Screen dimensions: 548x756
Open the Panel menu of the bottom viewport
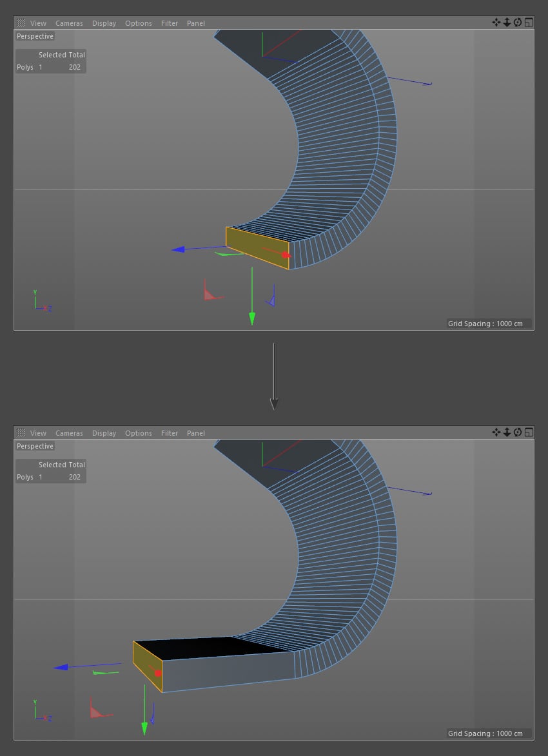195,432
